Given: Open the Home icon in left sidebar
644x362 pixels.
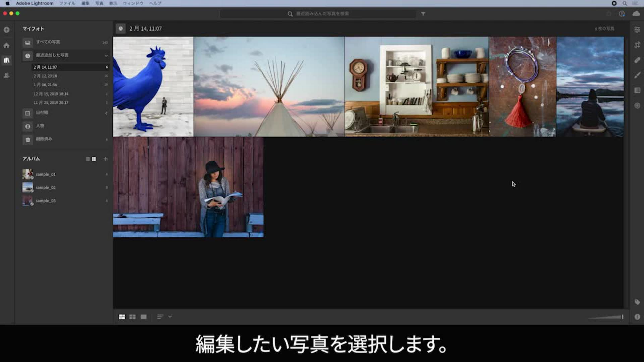Looking at the screenshot, I should 6,45.
